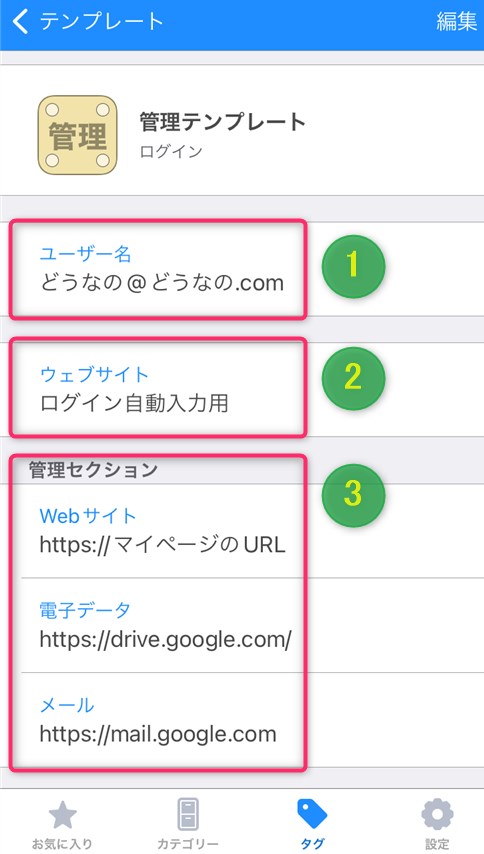Open 設定 gear icon
This screenshot has width=484, height=854.
[437, 815]
